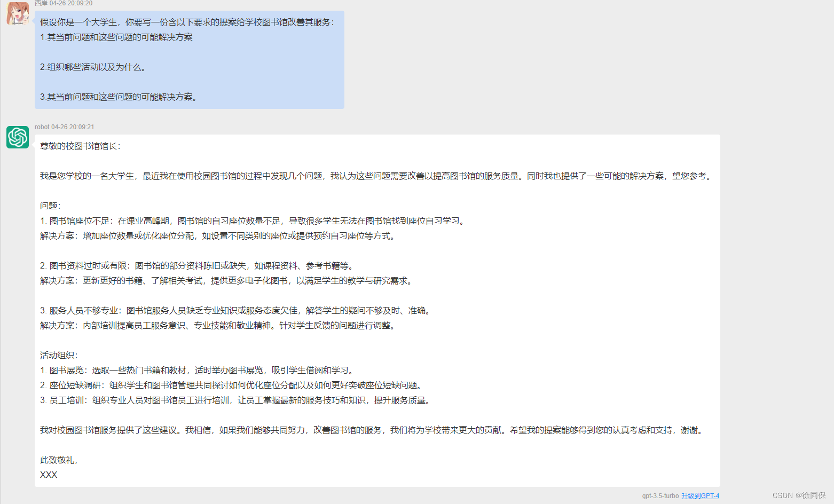Click the line 2. 座位短缺调研

point(232,385)
